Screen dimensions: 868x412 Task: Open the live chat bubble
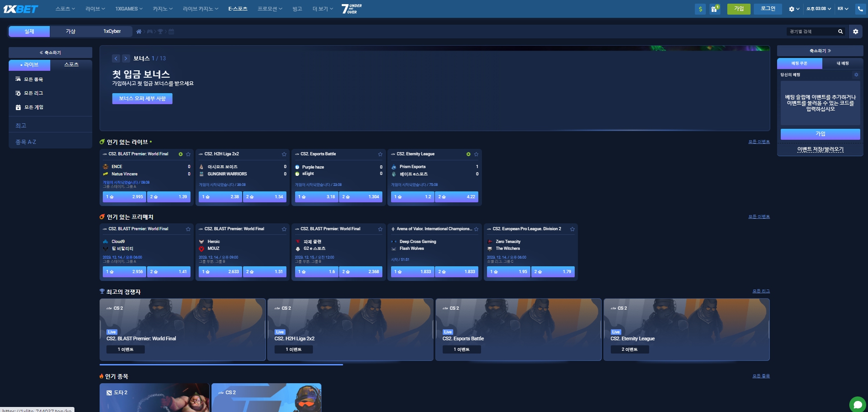point(857,404)
